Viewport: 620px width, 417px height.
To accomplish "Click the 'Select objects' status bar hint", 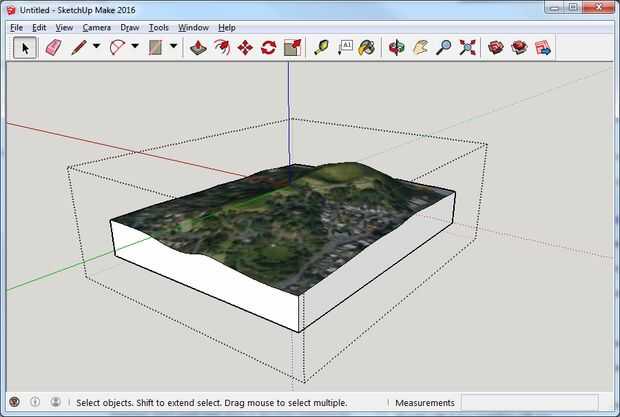I will tap(212, 403).
